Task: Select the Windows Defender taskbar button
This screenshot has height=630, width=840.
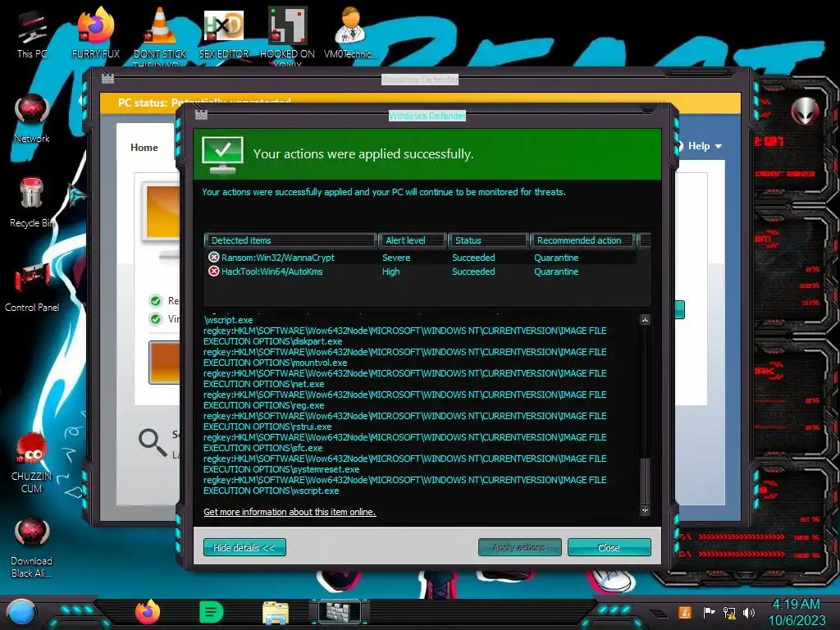Action: click(x=339, y=612)
